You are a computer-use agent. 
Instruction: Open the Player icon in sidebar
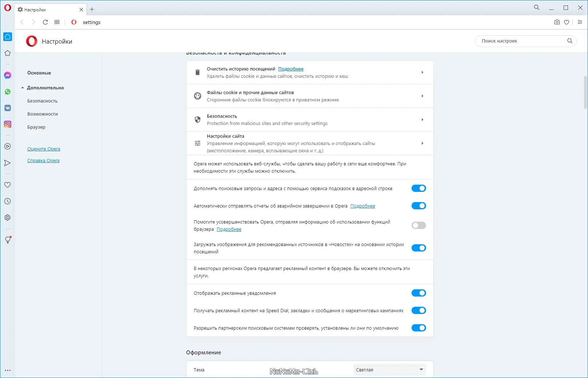coord(8,146)
